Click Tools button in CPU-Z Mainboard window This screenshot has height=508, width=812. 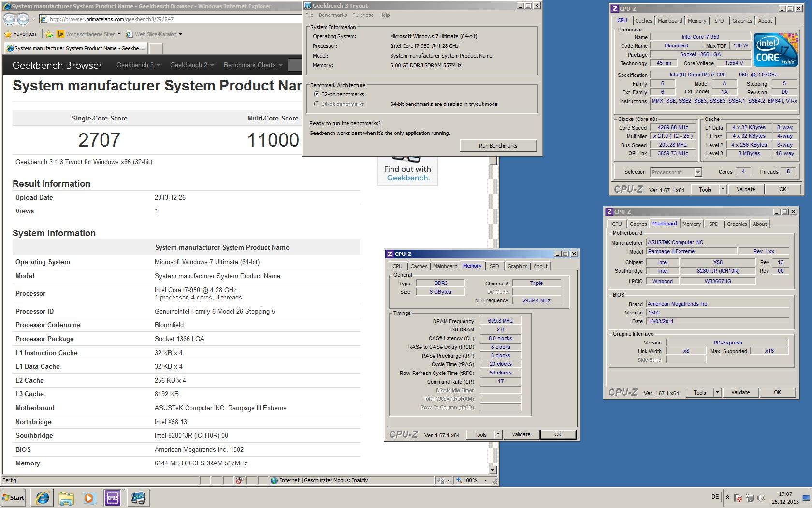pyautogui.click(x=700, y=392)
